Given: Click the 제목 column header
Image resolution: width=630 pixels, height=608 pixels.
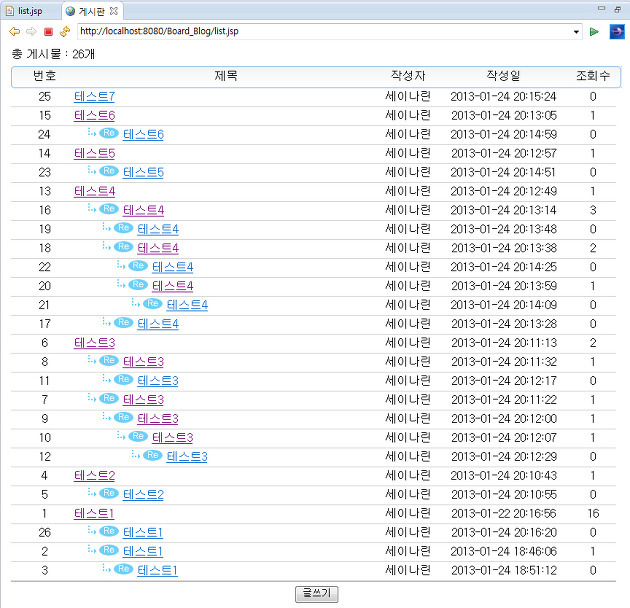Looking at the screenshot, I should click(x=226, y=76).
